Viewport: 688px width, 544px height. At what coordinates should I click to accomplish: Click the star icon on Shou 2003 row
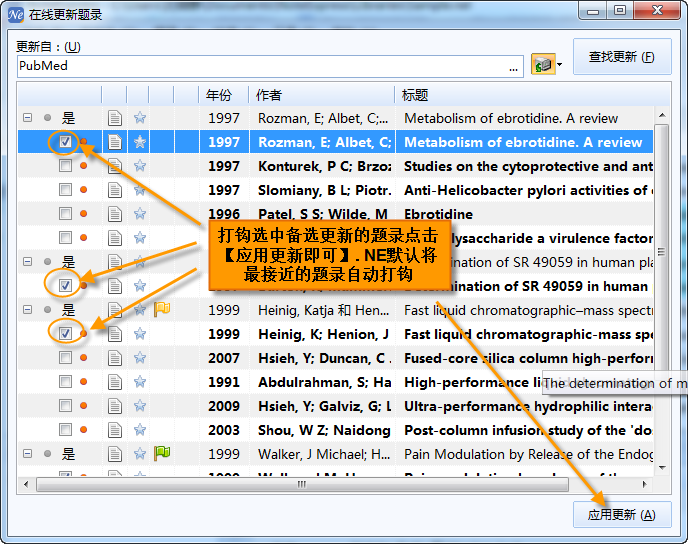(140, 429)
